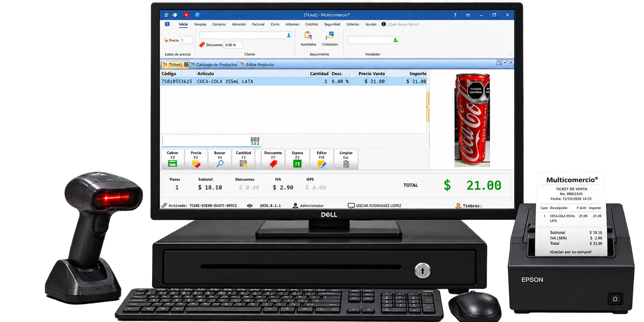Click the ¿Qué desea hacer? search box

[403, 24]
